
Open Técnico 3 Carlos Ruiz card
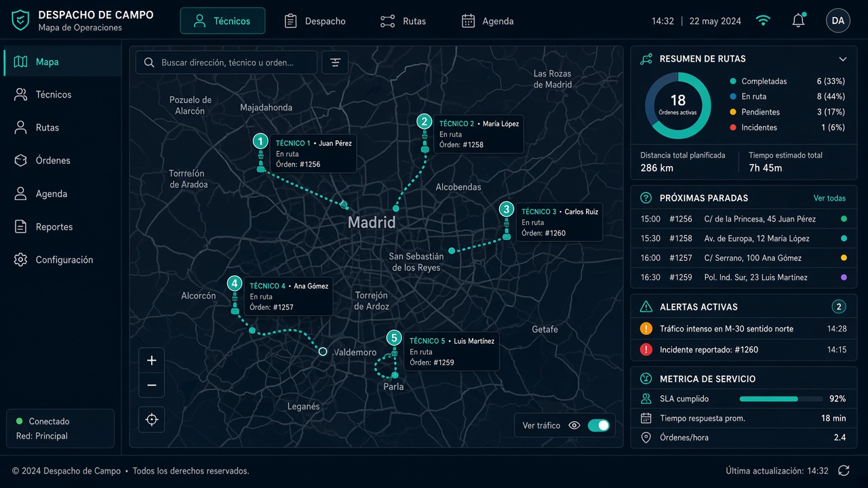[x=560, y=222]
